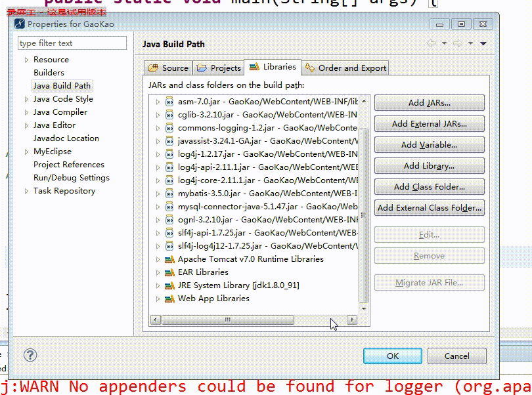Click the slf4j-log4j12-1.7.25.jar jar icon
This screenshot has width=532, height=395.
[169, 246]
